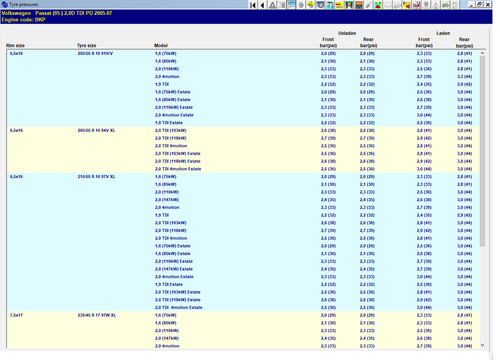Select 1,9 TDI Estate row under 205/55 R16 91H/V

[169, 123]
